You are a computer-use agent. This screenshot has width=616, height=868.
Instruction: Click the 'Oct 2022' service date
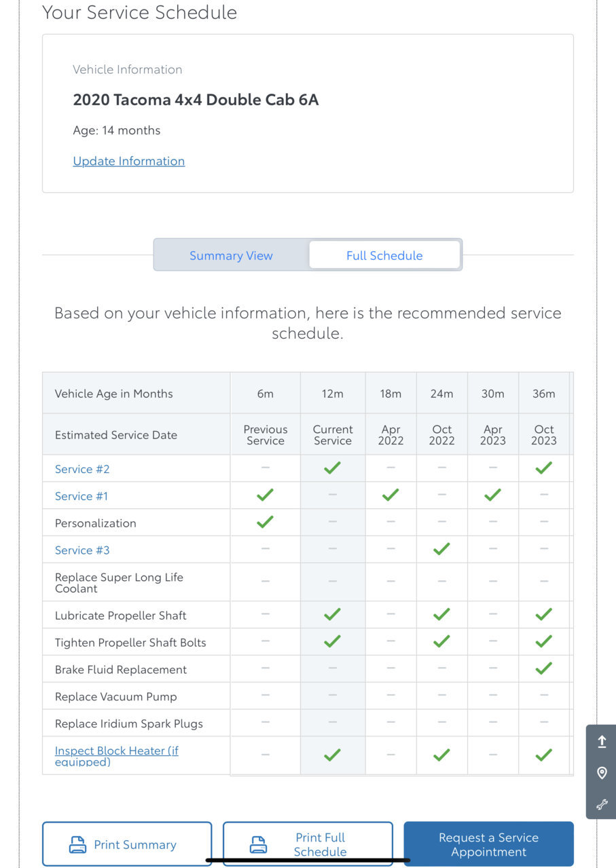442,435
